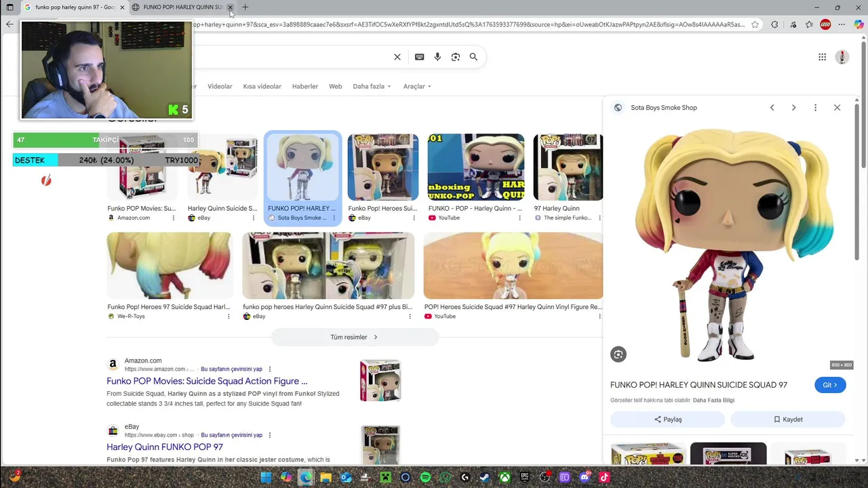Open the browser favorites list icon
This screenshot has height=488, width=868.
809,24
